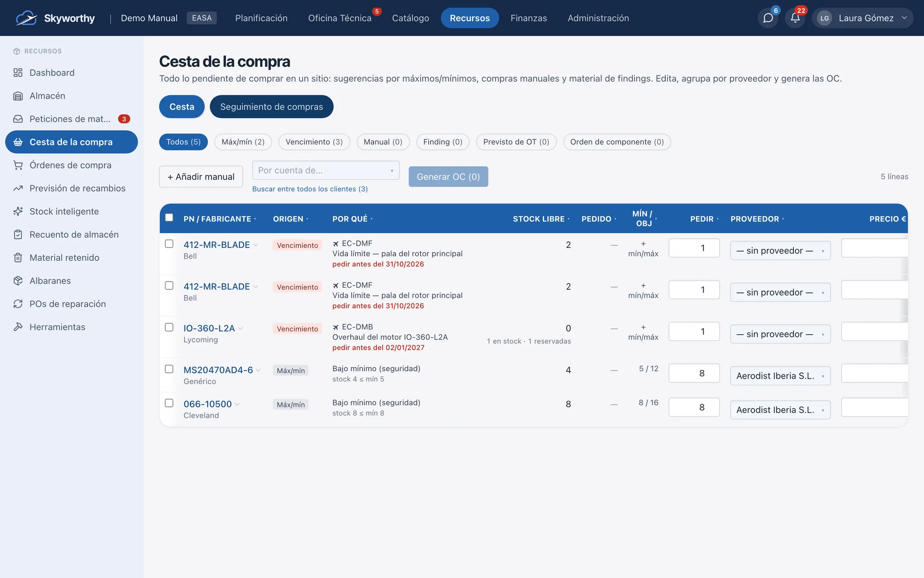Open the Oficina Técnica menu
Image resolution: width=924 pixels, height=578 pixels.
(x=340, y=18)
